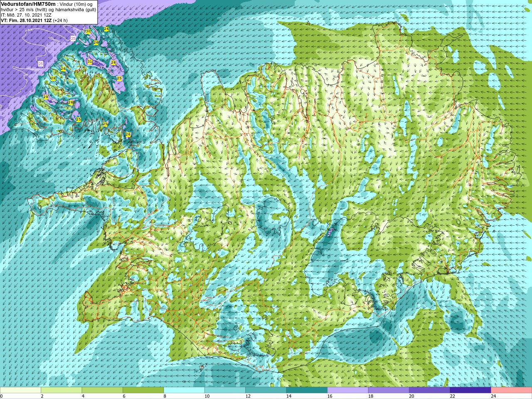Click the '(+24 h)' forecast offset text
532x399 pixels.
coord(60,20)
